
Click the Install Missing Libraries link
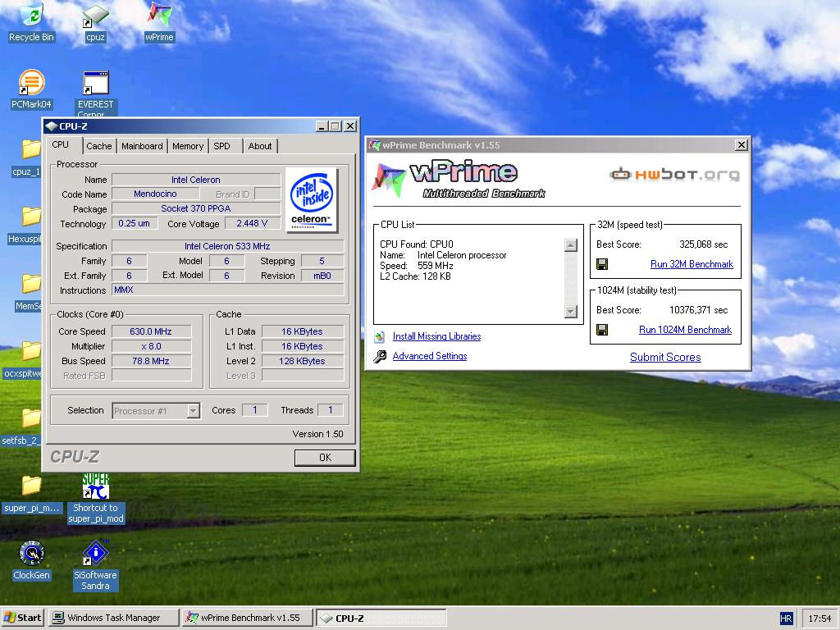[x=436, y=336]
